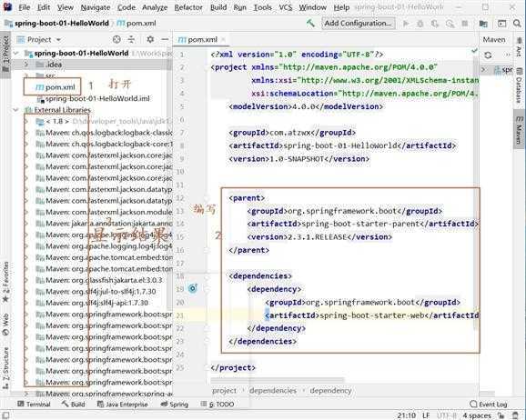Image resolution: width=526 pixels, height=420 pixels.
Task: Click the UTF-8 encoding in status bar
Action: coord(447,415)
